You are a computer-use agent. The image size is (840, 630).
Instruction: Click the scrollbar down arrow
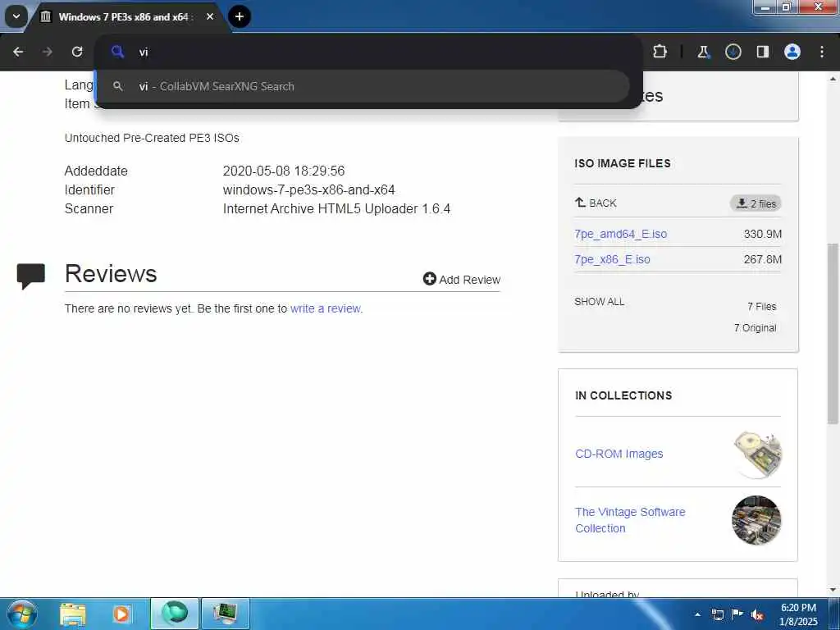tap(833, 590)
